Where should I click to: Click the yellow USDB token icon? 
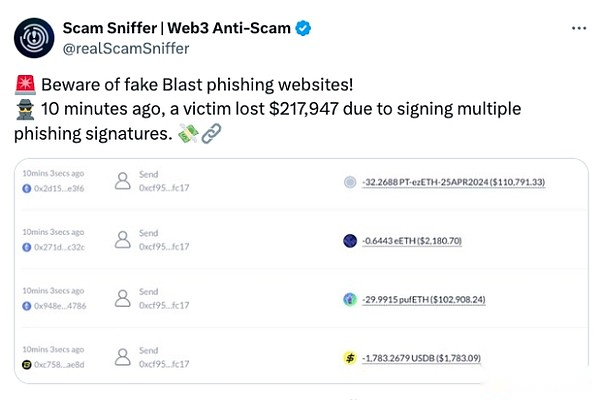[x=349, y=357]
